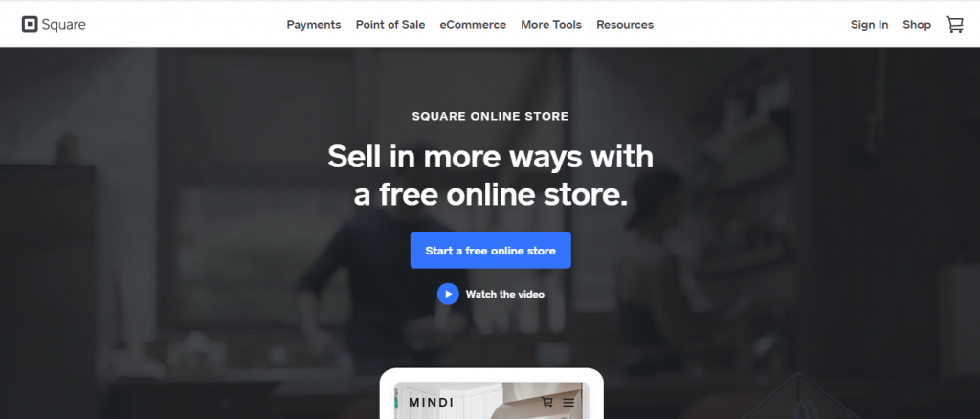This screenshot has height=419, width=980.
Task: Click the Square wordmark text
Action: [x=63, y=25]
